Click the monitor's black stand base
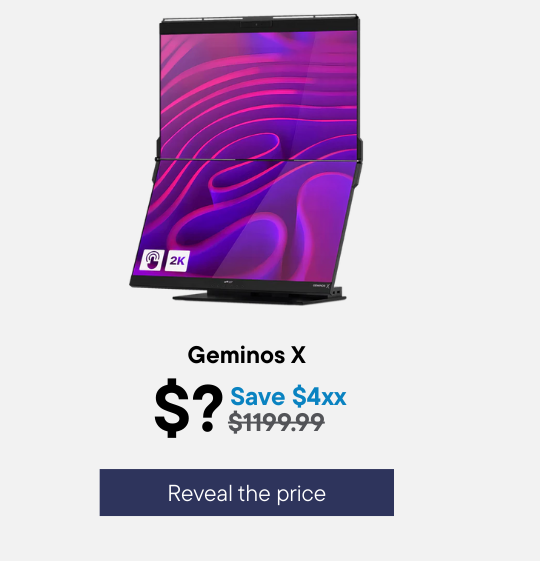This screenshot has width=540, height=561. (259, 297)
